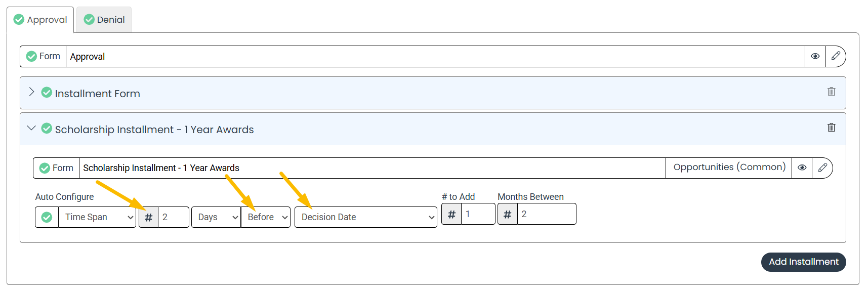The width and height of the screenshot is (868, 290).
Task: Click the Months Between number field
Action: point(547,214)
